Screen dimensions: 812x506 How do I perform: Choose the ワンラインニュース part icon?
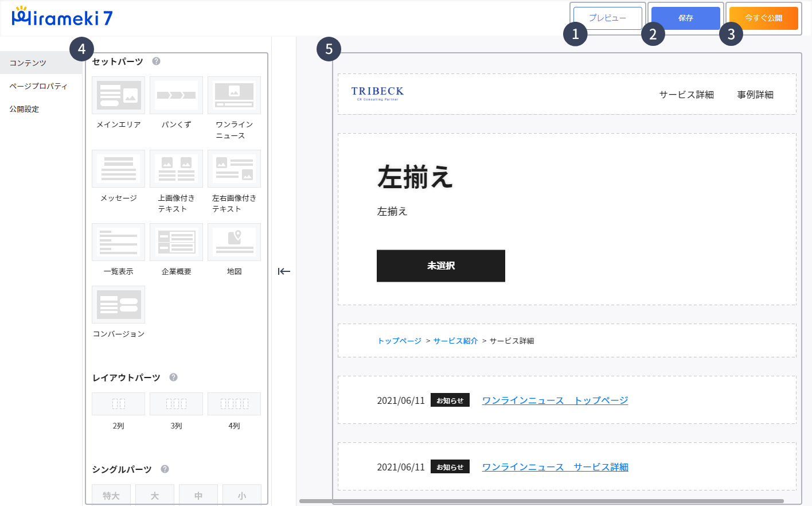(x=234, y=95)
